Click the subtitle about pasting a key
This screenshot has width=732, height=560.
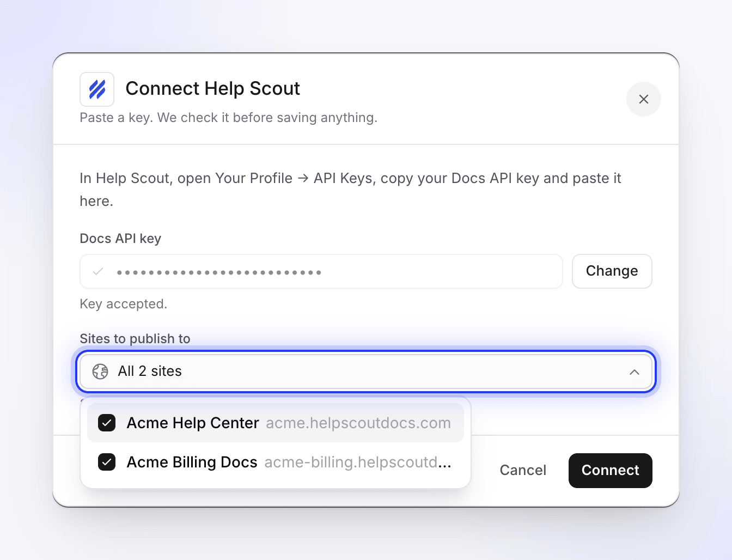pos(229,118)
